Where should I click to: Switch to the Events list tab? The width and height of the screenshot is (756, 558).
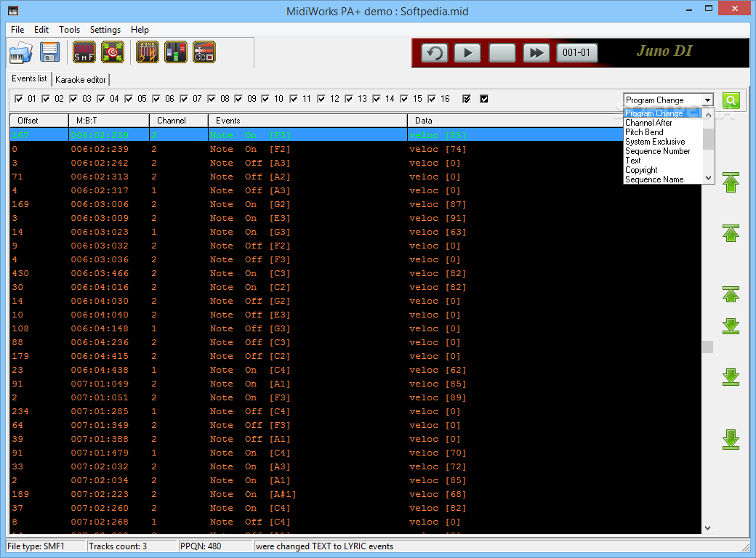(29, 78)
